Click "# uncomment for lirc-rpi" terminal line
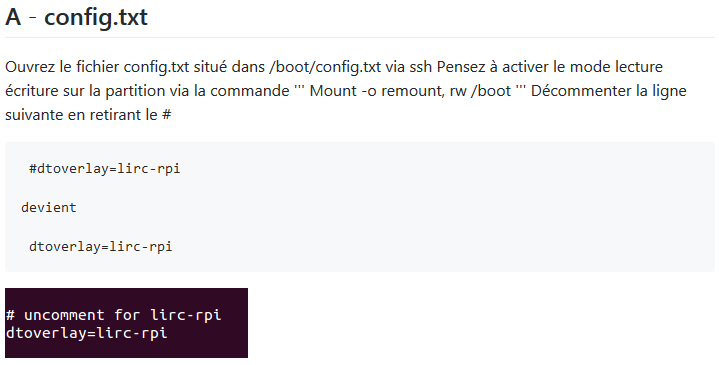The height and width of the screenshot is (365, 719). tap(113, 315)
